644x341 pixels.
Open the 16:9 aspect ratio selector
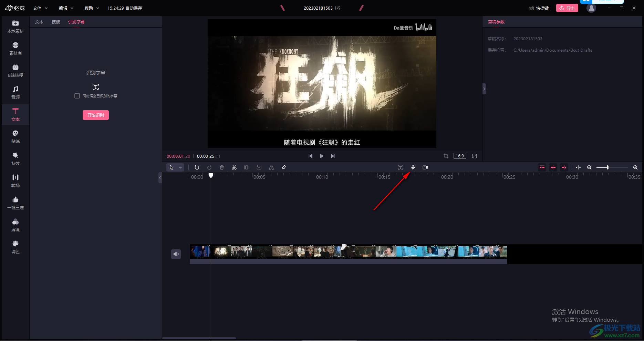[460, 156]
